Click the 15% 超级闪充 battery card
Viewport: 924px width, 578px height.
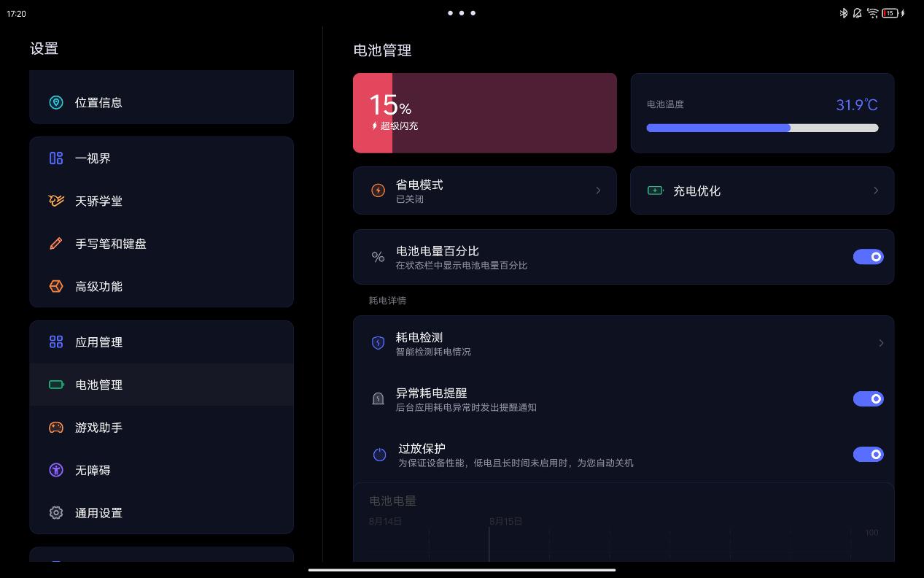click(485, 113)
